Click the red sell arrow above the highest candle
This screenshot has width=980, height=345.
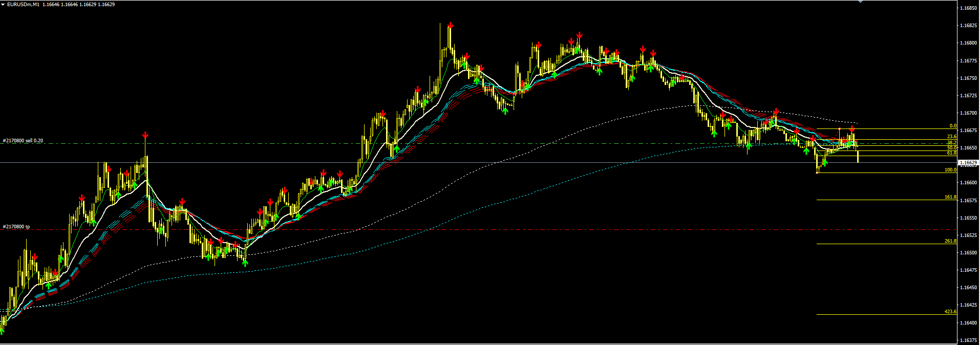coord(450,25)
